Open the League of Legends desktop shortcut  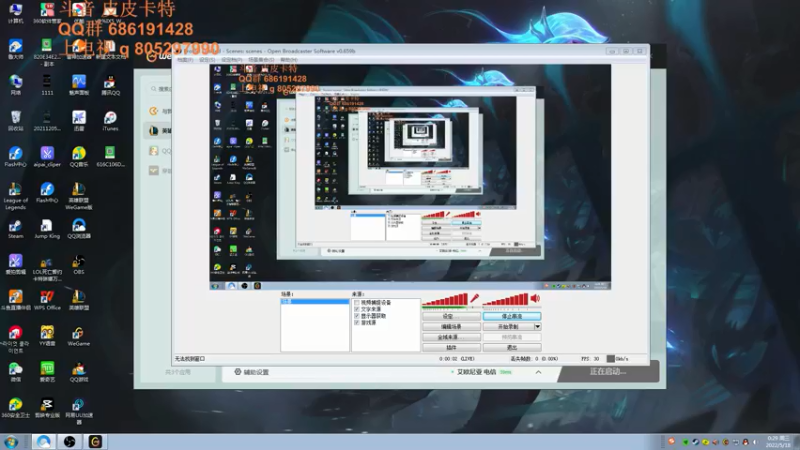coord(15,196)
